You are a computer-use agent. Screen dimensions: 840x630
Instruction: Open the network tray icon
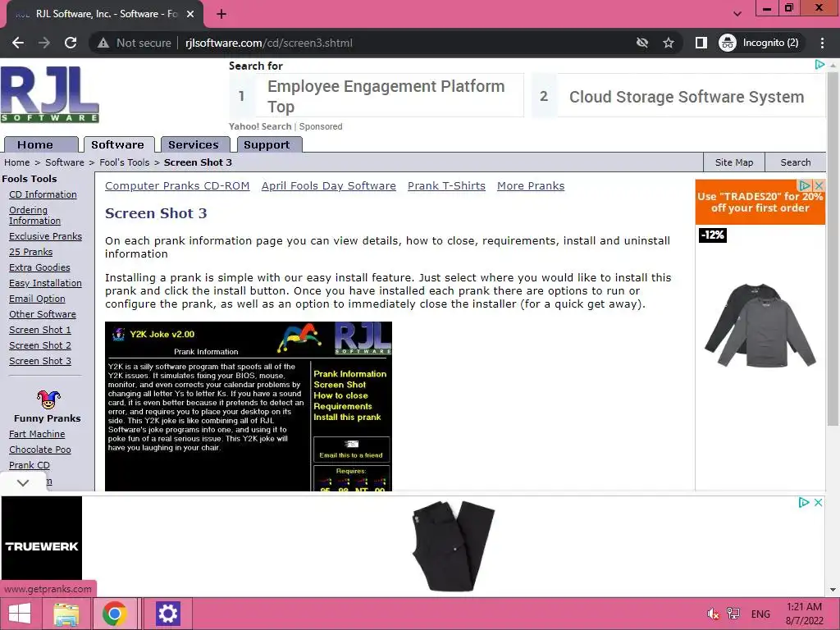coord(733,614)
